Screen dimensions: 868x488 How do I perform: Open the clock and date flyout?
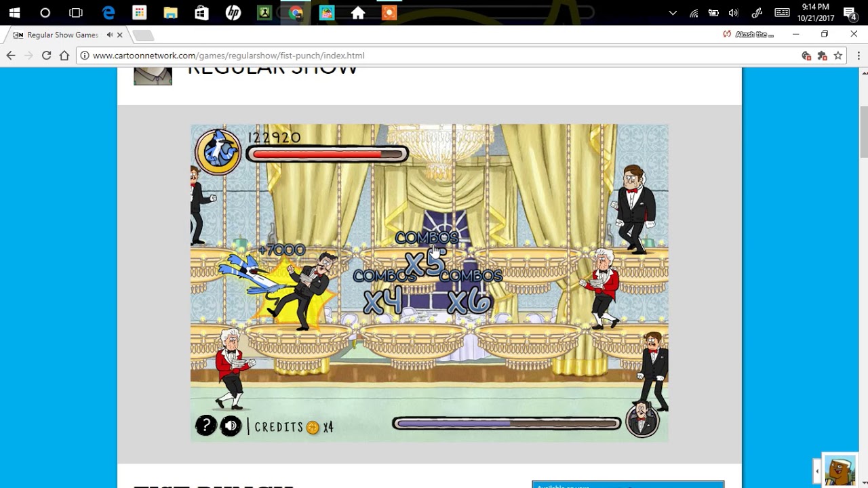(x=816, y=12)
